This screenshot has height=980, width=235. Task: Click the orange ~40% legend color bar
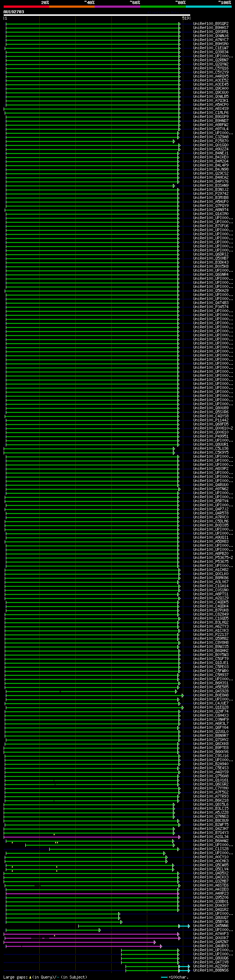pyautogui.click(x=72, y=7)
